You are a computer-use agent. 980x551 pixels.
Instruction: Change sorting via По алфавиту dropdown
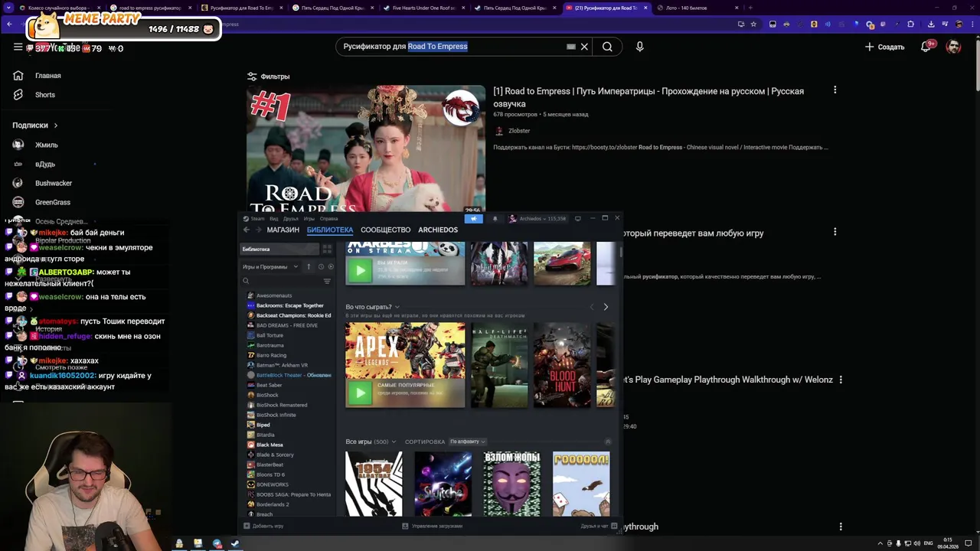click(x=468, y=442)
